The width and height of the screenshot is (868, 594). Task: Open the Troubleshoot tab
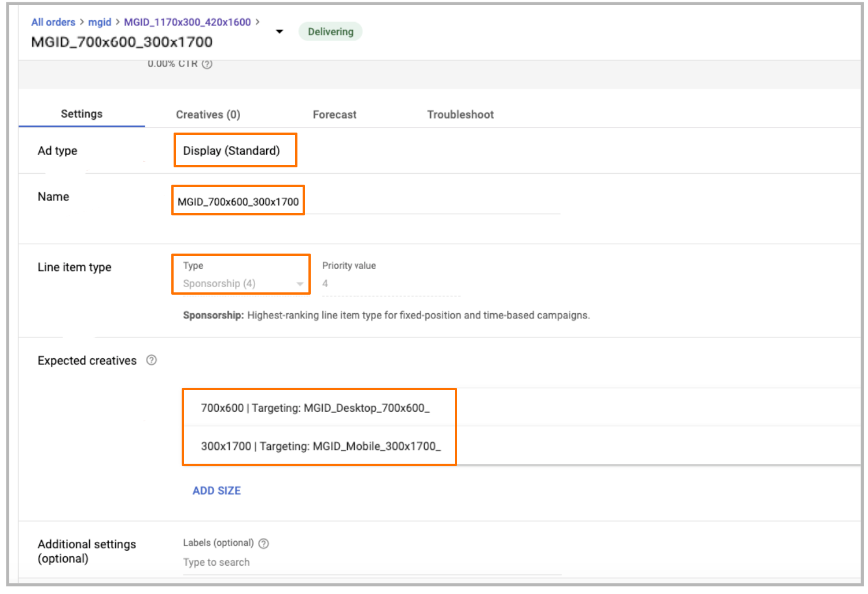460,115
